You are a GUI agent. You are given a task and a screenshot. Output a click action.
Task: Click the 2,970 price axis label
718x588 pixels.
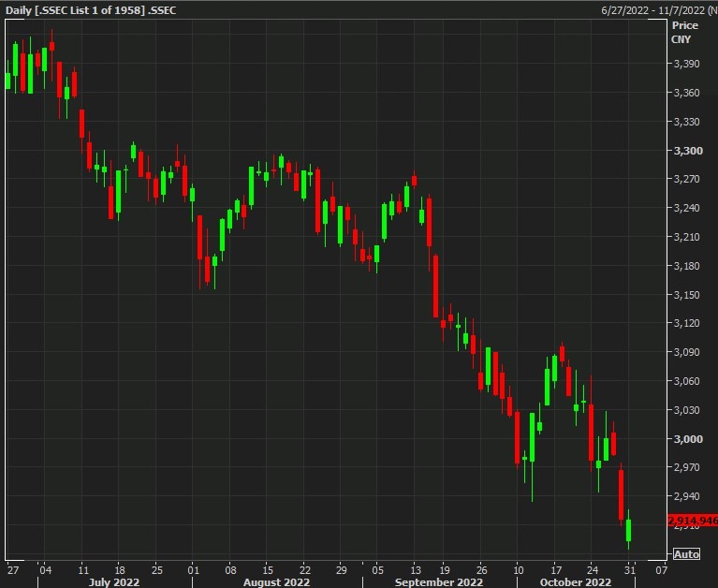pos(686,467)
